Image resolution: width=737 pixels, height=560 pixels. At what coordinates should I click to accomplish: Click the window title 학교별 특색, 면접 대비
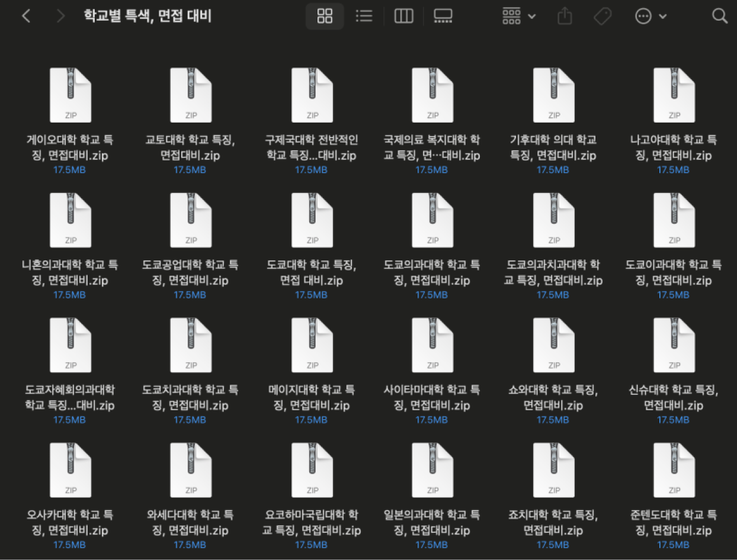tap(148, 16)
